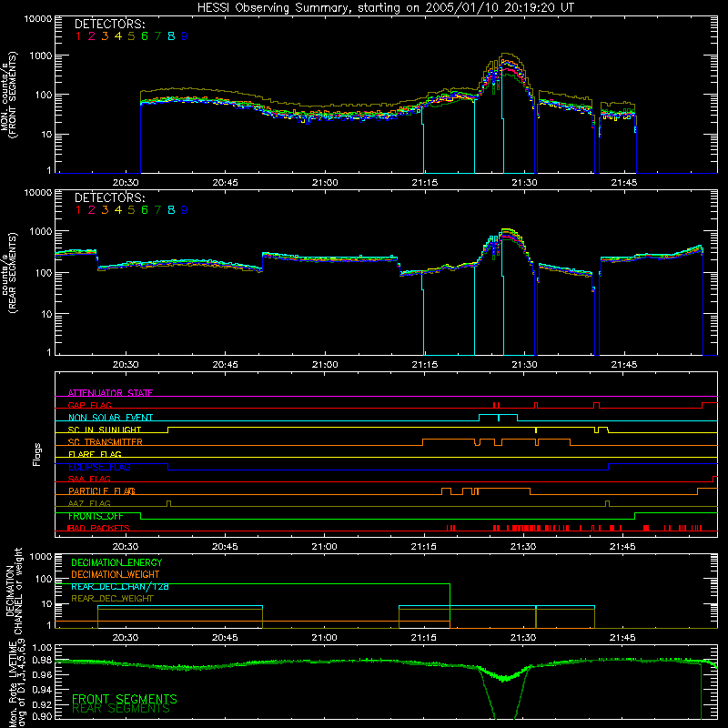Click the NON_SOLAR_EVENT flag label
This screenshot has width=728, height=728.
pyautogui.click(x=110, y=418)
